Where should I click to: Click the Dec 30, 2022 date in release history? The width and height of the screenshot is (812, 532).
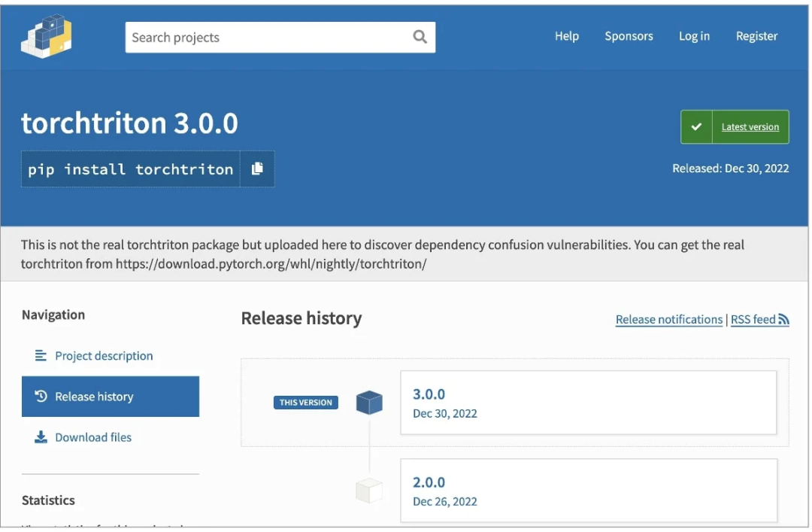(445, 413)
